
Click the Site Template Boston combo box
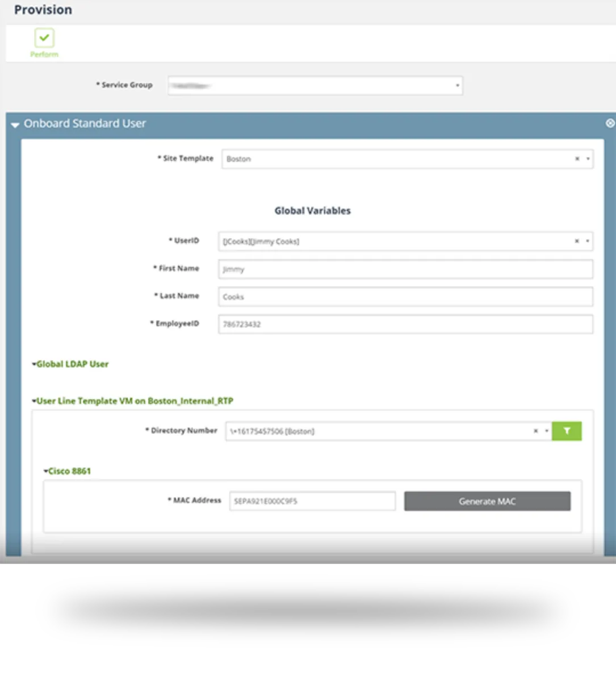pos(408,159)
